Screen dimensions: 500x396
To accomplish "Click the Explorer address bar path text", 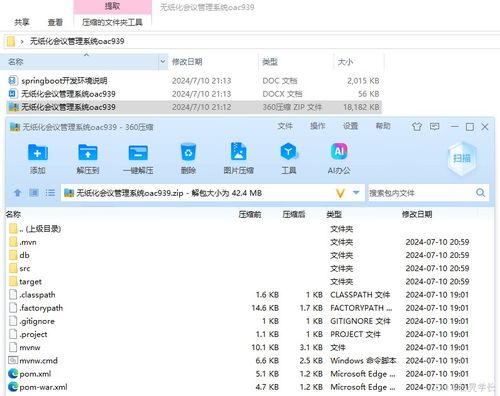I will click(x=77, y=41).
